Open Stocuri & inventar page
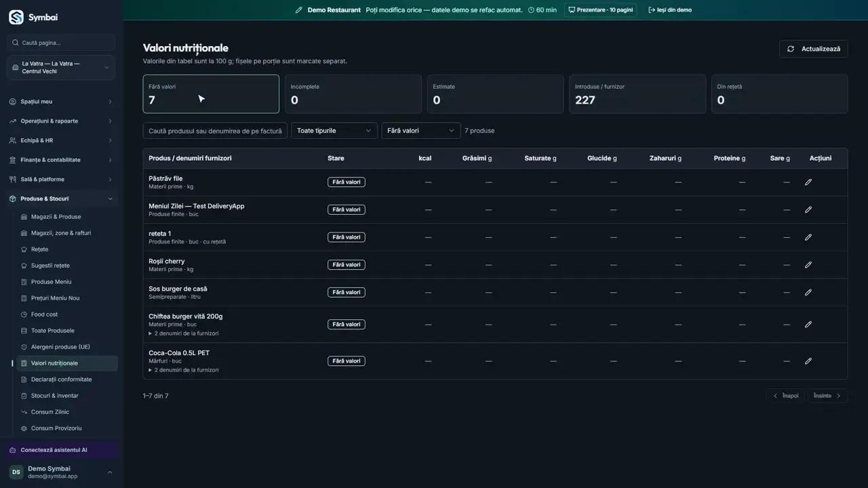The height and width of the screenshot is (488, 868). pos(66,396)
